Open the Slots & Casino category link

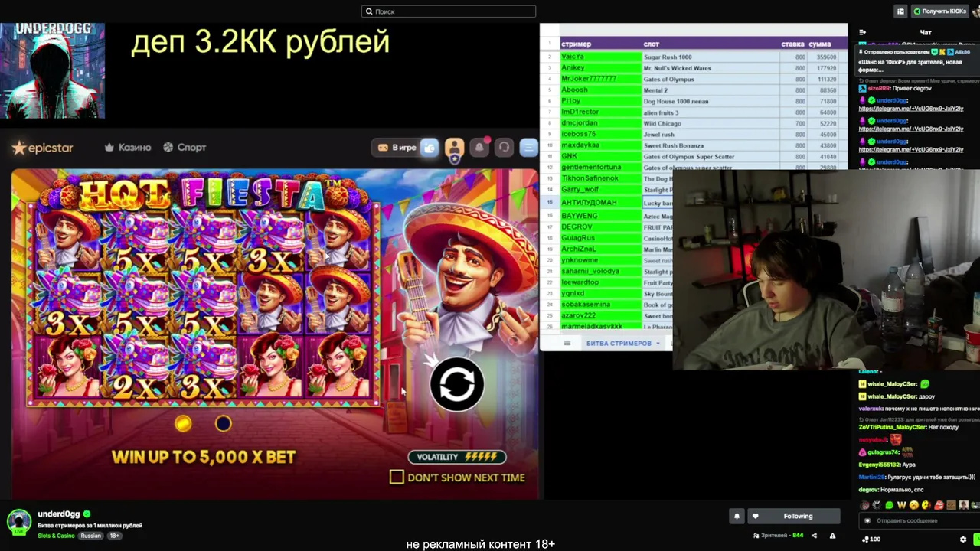pos(56,536)
